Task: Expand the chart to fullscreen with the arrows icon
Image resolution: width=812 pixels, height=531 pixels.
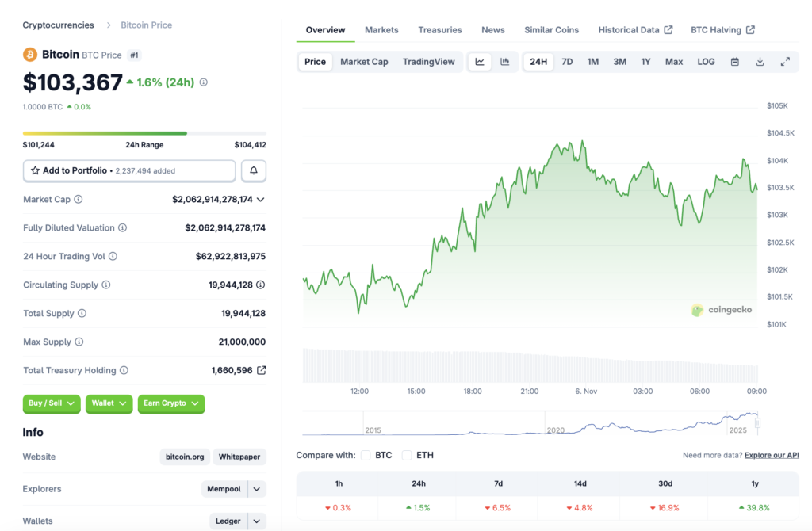Action: (785, 61)
